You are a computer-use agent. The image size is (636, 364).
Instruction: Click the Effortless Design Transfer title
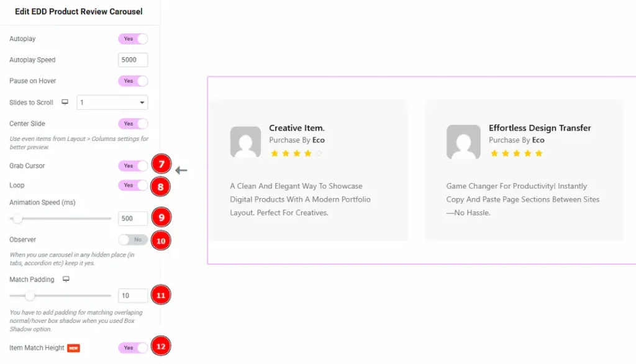[x=540, y=128]
